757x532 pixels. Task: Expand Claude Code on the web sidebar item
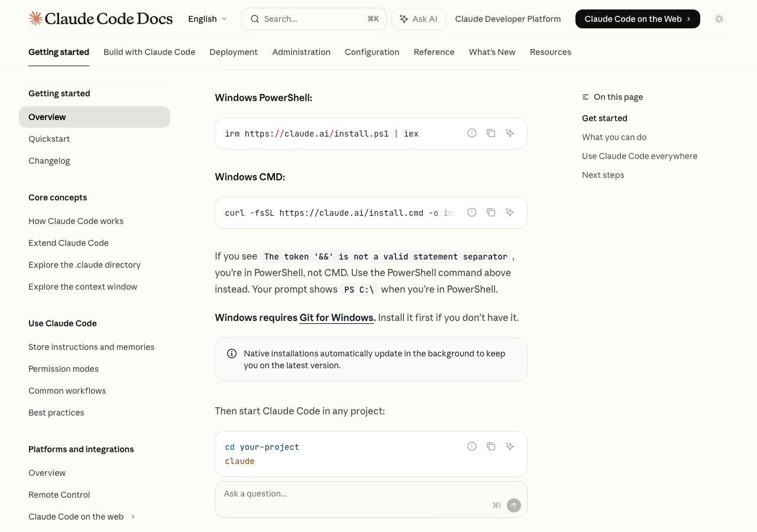pos(133,517)
